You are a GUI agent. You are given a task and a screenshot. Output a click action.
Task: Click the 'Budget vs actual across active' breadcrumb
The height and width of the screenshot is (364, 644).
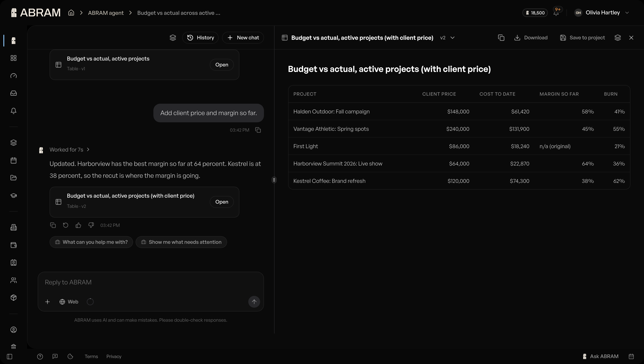(179, 13)
